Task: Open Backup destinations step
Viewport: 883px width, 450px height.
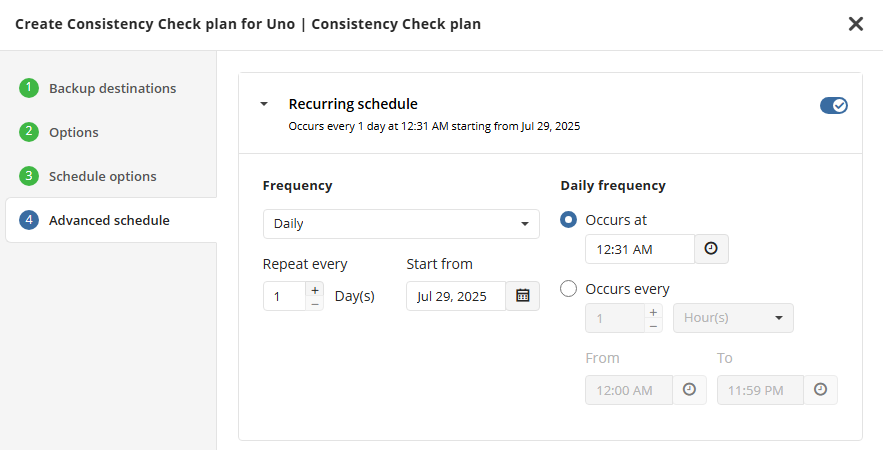Action: 112,88
